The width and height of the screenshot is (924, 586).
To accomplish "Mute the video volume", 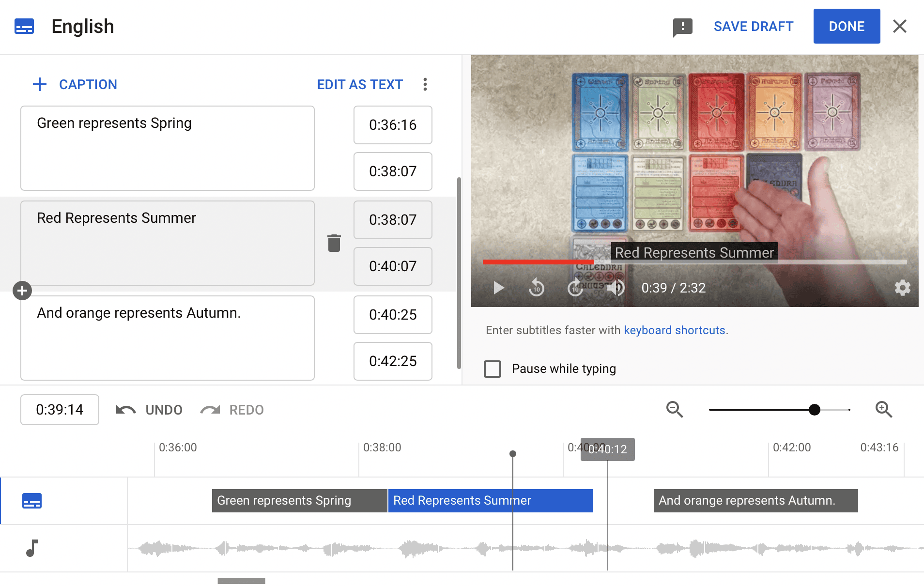I will pos(616,288).
